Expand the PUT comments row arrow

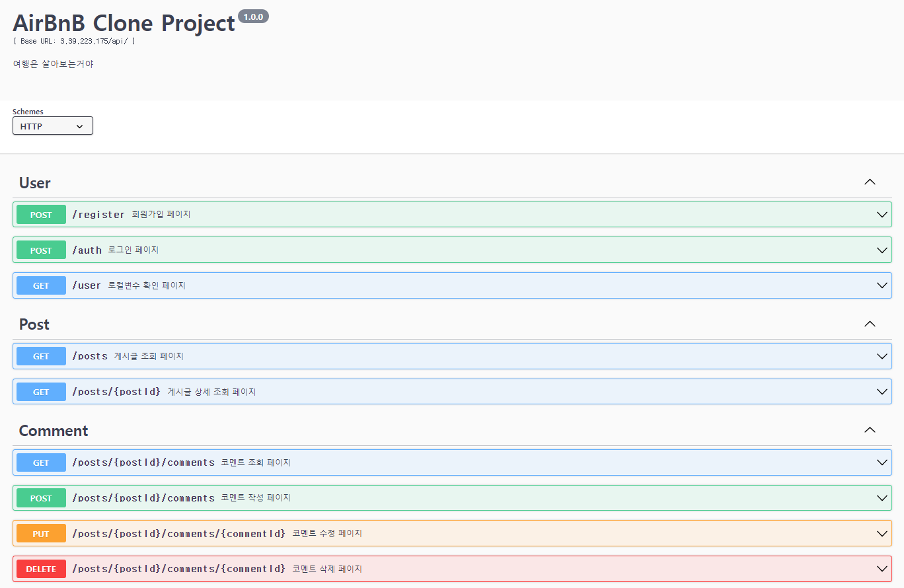[882, 533]
